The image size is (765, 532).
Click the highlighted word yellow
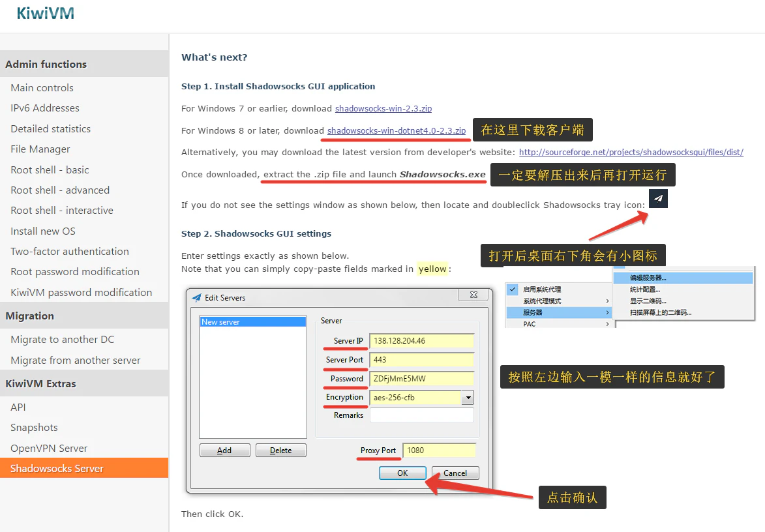(432, 269)
